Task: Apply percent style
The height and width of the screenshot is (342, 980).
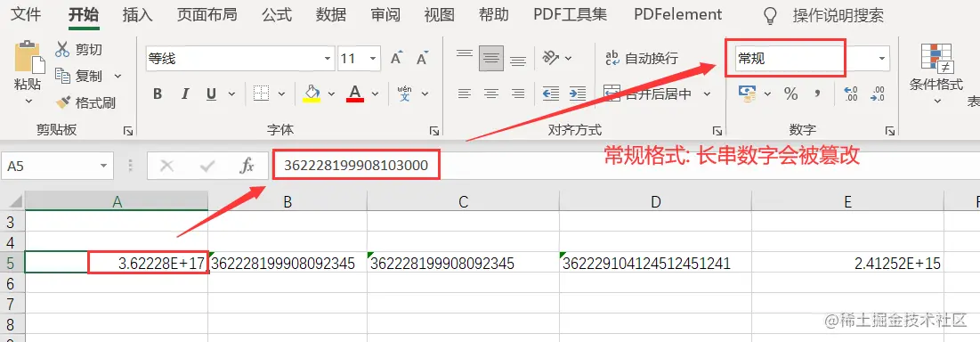Action: tap(790, 94)
